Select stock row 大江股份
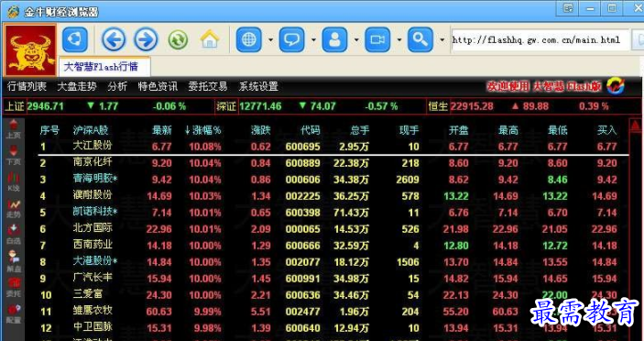This screenshot has height=341, width=644. 333,147
